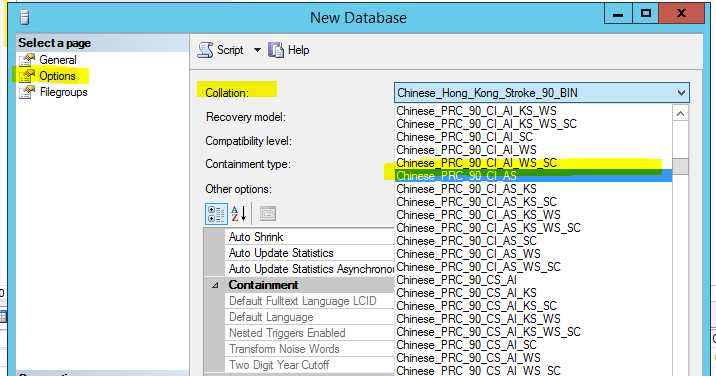Select Chinese_PRC_90_CI_AS_WS_SC
The image size is (716, 376).
click(533, 267)
